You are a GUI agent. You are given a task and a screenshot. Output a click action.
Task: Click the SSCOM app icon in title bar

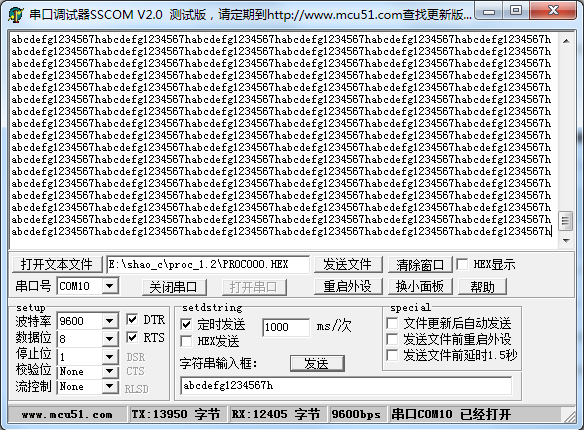pos(16,15)
